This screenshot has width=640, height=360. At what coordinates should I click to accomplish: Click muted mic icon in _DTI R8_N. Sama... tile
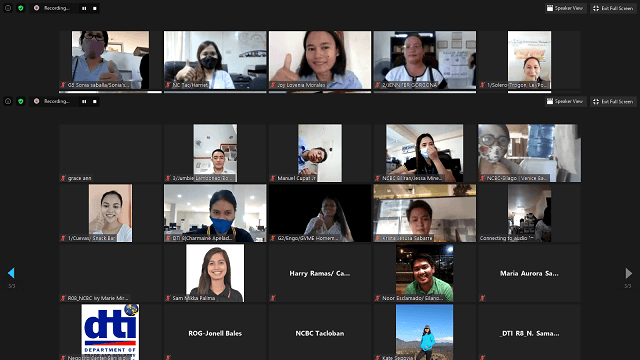point(482,358)
